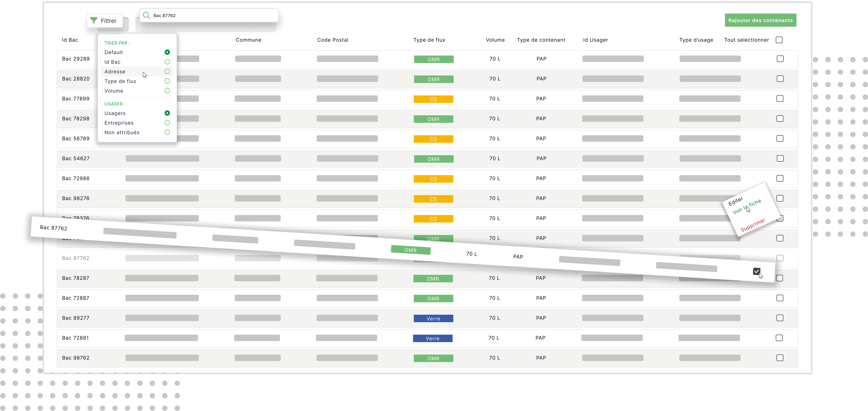Select Volume sort radio option
The height and width of the screenshot is (411, 868).
point(167,91)
